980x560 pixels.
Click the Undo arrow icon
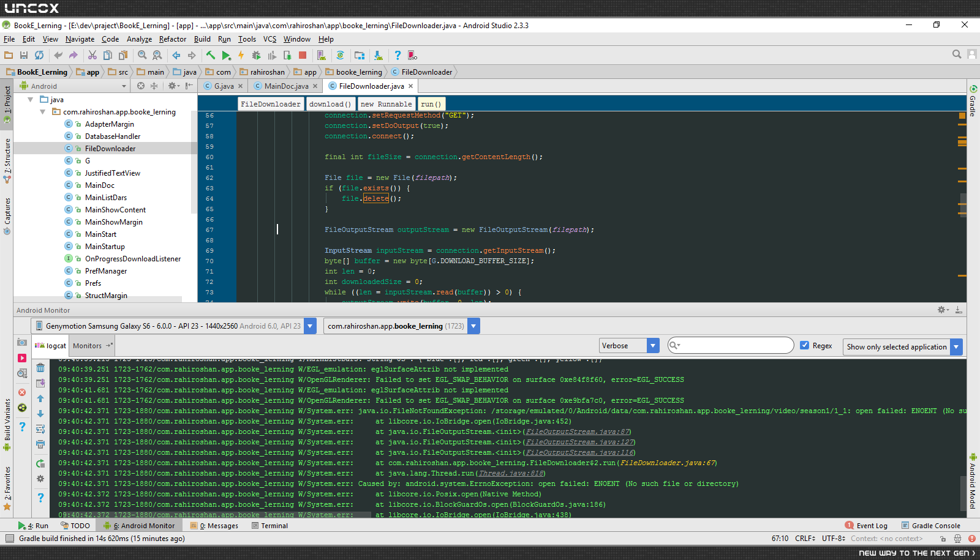click(x=58, y=55)
